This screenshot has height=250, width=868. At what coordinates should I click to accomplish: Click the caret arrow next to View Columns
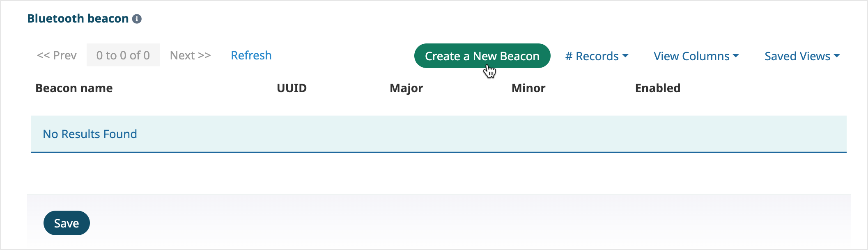(735, 56)
